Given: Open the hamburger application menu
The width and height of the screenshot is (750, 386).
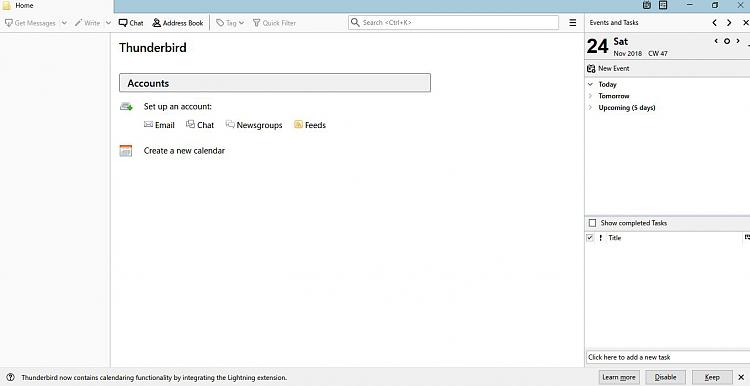Looking at the screenshot, I should (573, 22).
